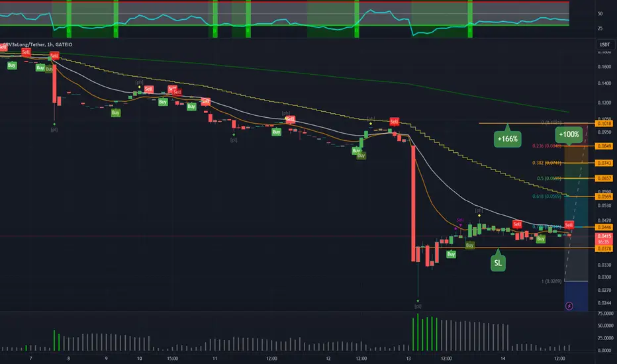This screenshot has height=364, width=617.
Task: Click the rightmost Sell signal marker
Action: pos(569,225)
